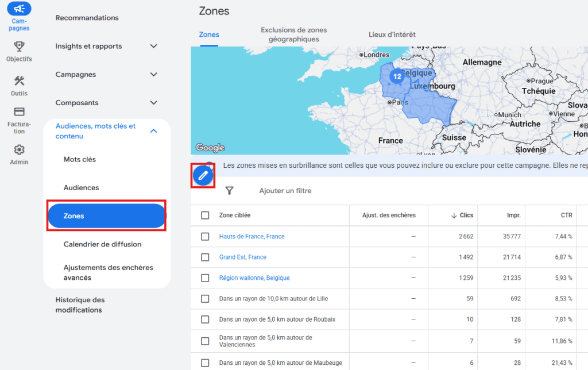Click the Zones page title

point(214,11)
